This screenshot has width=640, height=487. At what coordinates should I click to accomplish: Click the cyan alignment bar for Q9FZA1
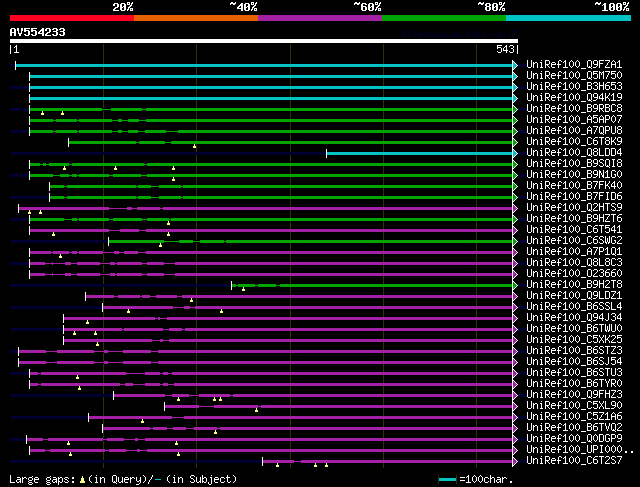tap(264, 65)
